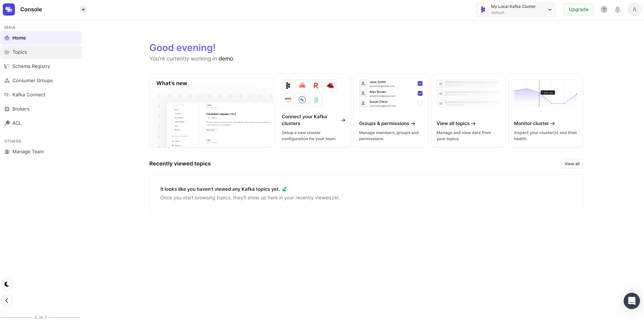Open the help question mark icon
The height and width of the screenshot is (321, 644).
[604, 9]
